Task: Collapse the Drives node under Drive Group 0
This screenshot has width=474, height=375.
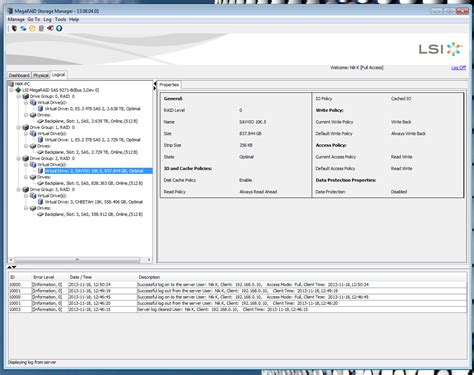Action: pyautogui.click(x=26, y=115)
